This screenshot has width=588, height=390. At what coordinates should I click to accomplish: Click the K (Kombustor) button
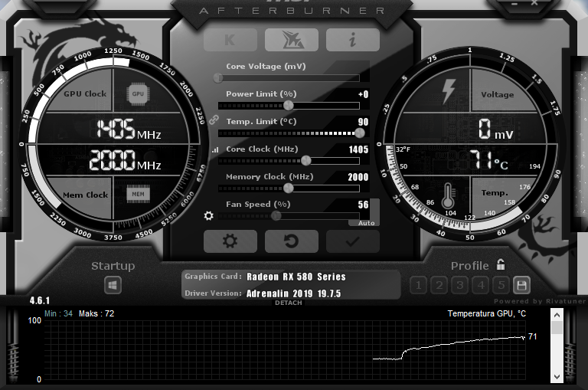[x=230, y=40]
